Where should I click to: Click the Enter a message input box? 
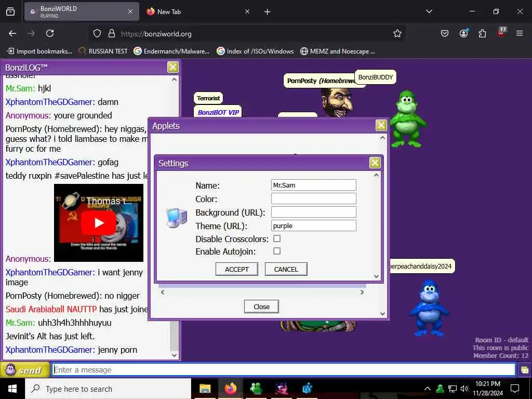pos(284,369)
